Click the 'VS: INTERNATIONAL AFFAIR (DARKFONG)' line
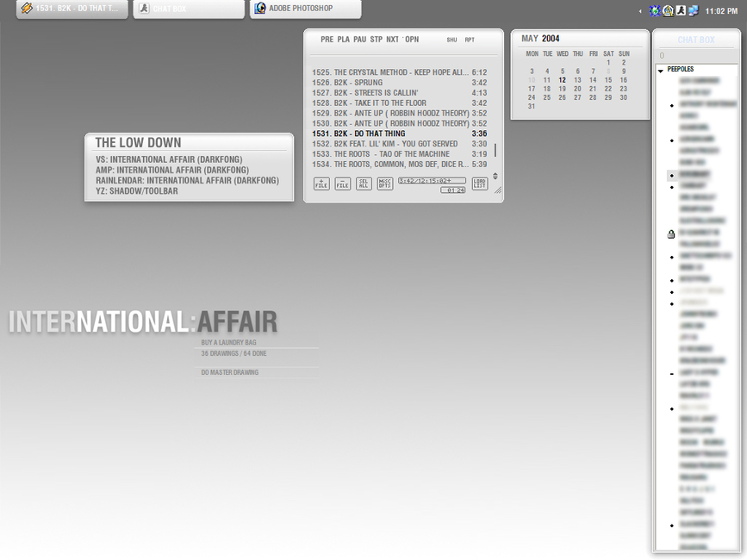Screen dimensions: 747x560 coord(169,159)
